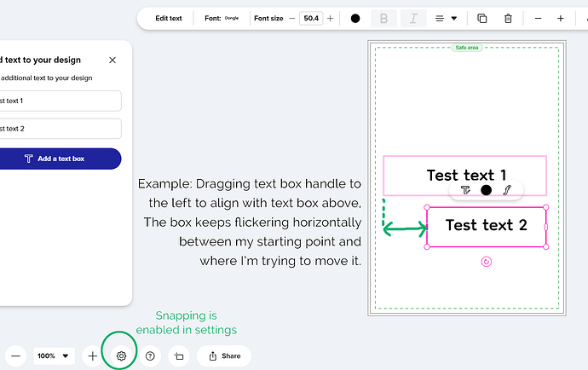This screenshot has height=370, width=588.
Task: Increase font size with the plus button
Action: point(331,19)
